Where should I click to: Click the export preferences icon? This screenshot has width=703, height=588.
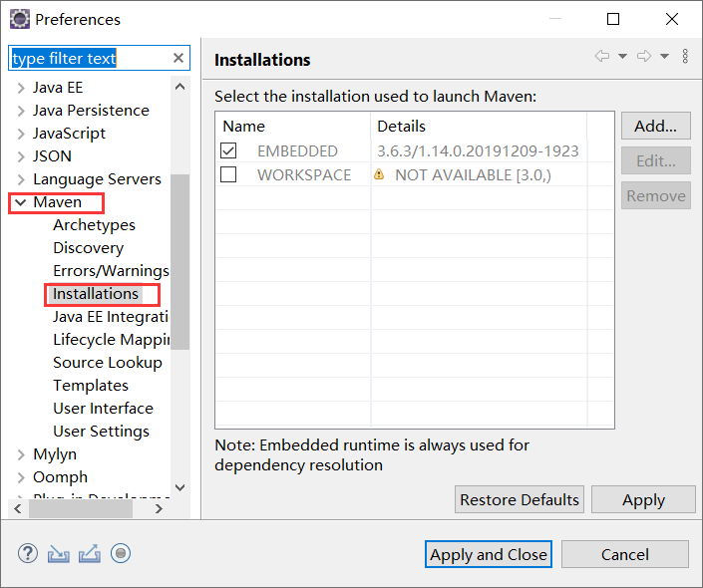pos(90,553)
